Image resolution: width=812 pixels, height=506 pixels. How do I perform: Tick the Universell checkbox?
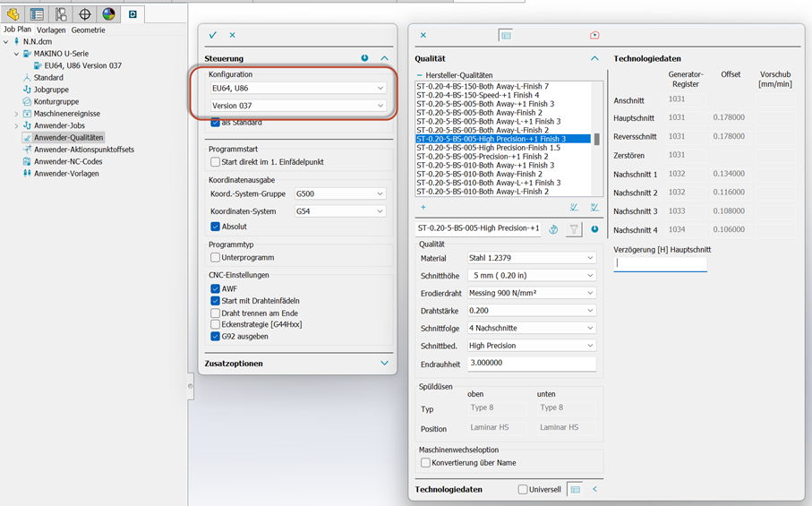[523, 490]
